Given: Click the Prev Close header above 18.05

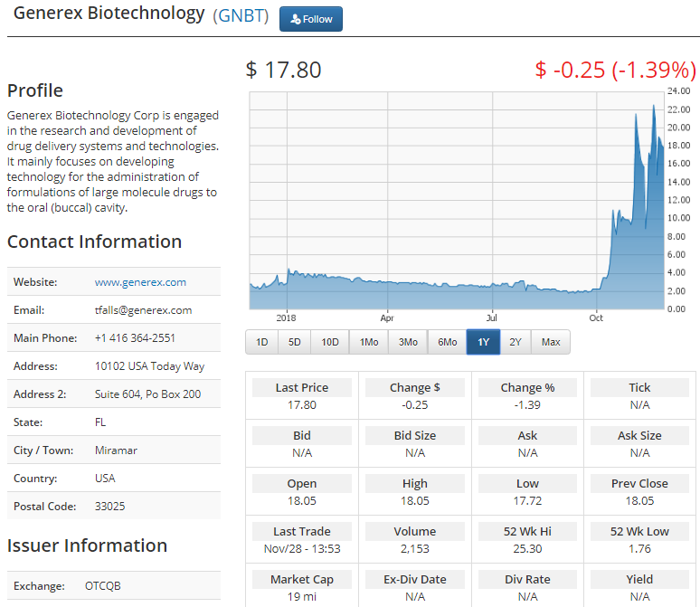Looking at the screenshot, I should pos(639,483).
